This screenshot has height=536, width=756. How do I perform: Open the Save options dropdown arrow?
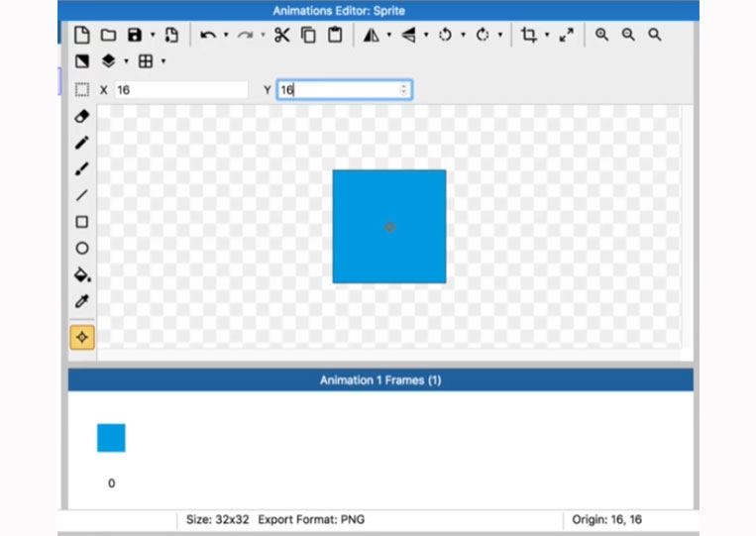[153, 35]
